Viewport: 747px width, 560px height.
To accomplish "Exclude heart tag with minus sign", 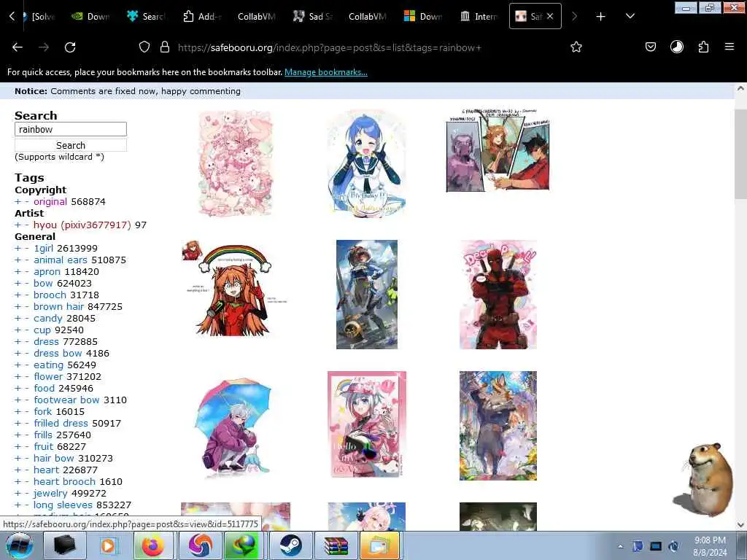I will [x=27, y=470].
